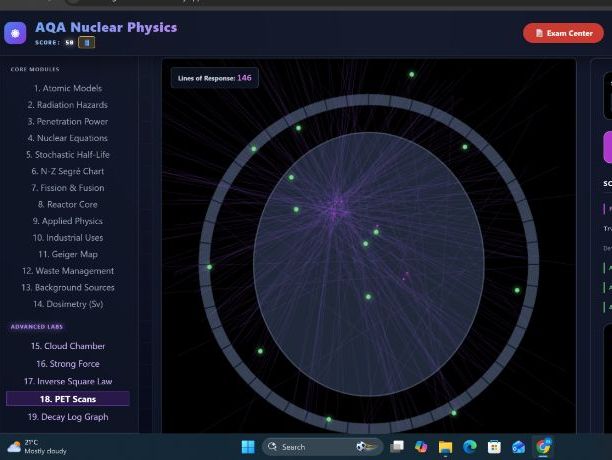Select 13. Background Sources module
The image size is (612, 460).
68,288
